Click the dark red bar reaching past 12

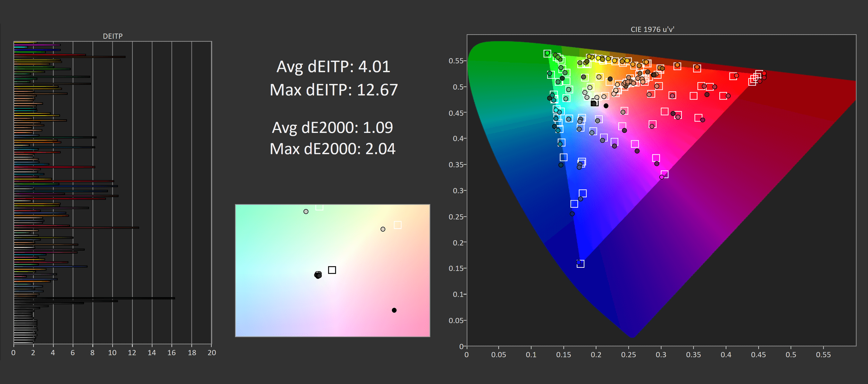pos(76,228)
